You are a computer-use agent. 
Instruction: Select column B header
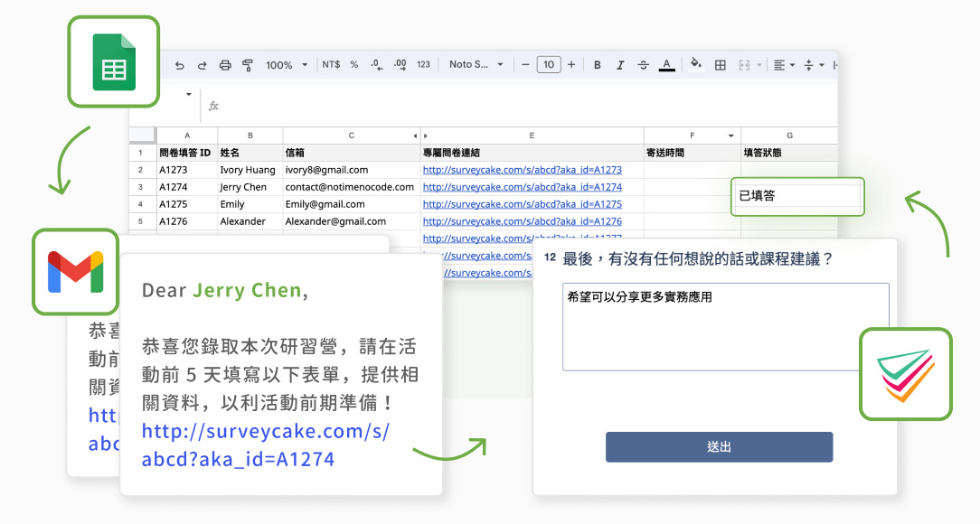[x=250, y=136]
